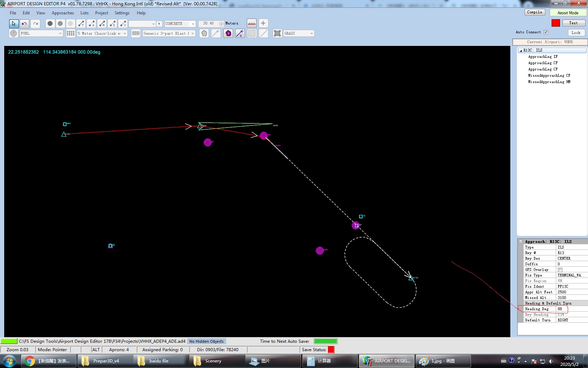Image resolution: width=588 pixels, height=368 pixels.
Task: Select the Pointer tool
Action: (x=14, y=23)
